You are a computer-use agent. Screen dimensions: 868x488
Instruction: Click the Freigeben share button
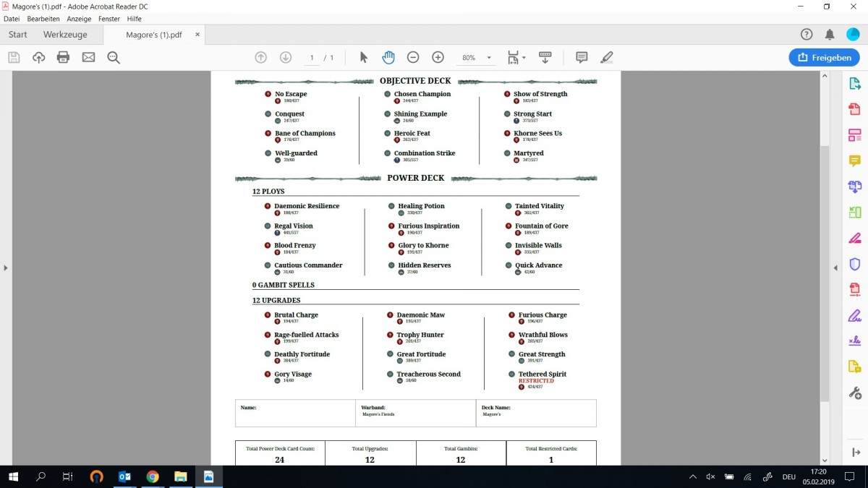click(x=824, y=57)
